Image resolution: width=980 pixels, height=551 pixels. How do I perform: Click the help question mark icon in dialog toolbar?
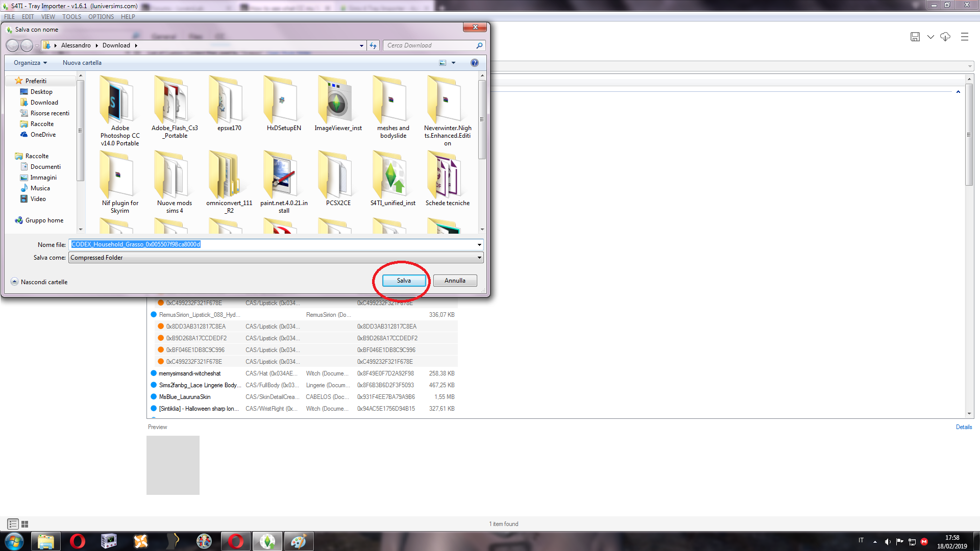[475, 62]
